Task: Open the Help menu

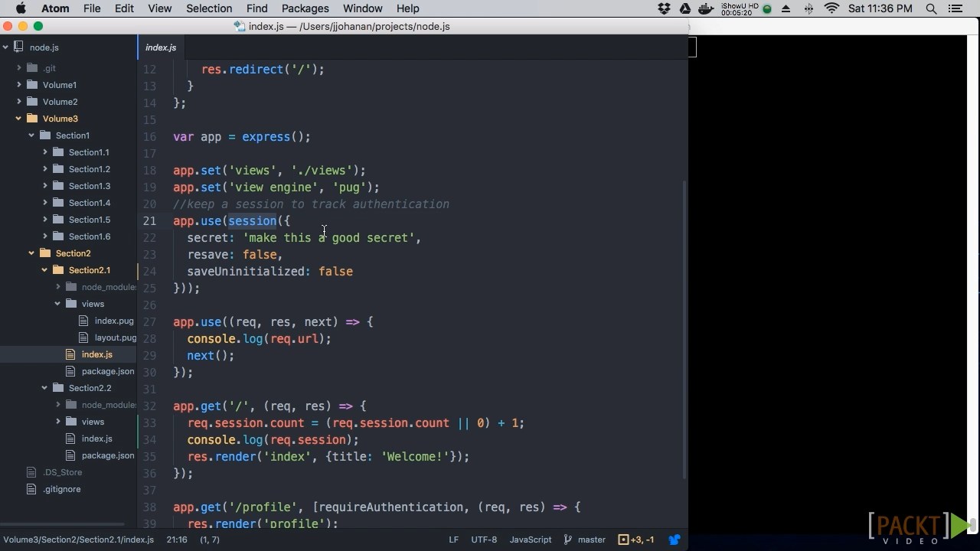Action: tap(407, 8)
